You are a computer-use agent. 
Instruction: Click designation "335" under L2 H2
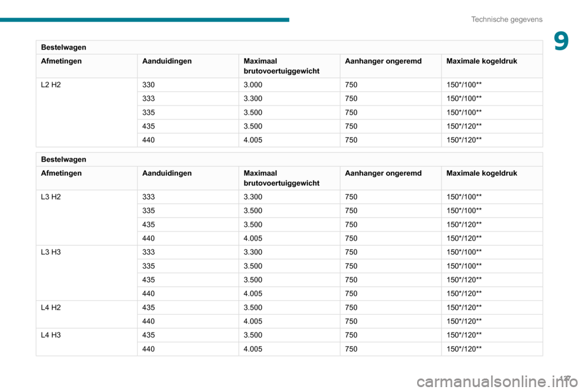pos(148,113)
